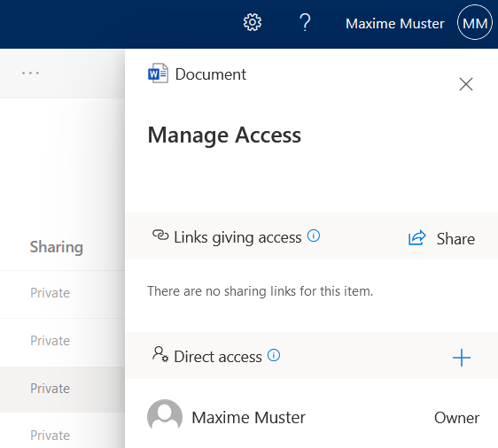Open the Owner permission label
The image size is (498, 448).
pyautogui.click(x=456, y=418)
